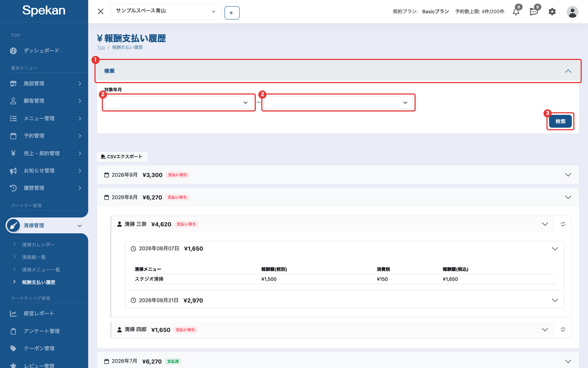Collapse the 検索 panel with its chevron
The width and height of the screenshot is (588, 368).
click(568, 71)
